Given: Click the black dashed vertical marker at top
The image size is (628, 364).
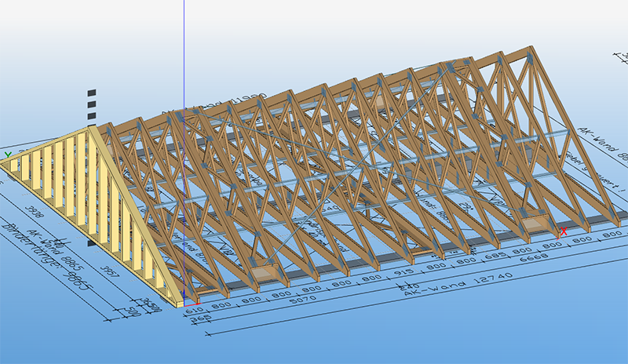Looking at the screenshot, I should pos(92,104).
